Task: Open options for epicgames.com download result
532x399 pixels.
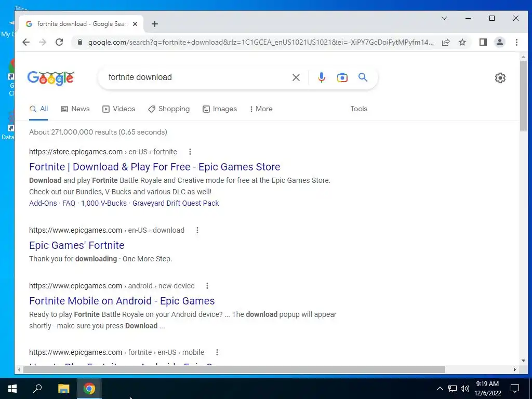Action: [197, 230]
